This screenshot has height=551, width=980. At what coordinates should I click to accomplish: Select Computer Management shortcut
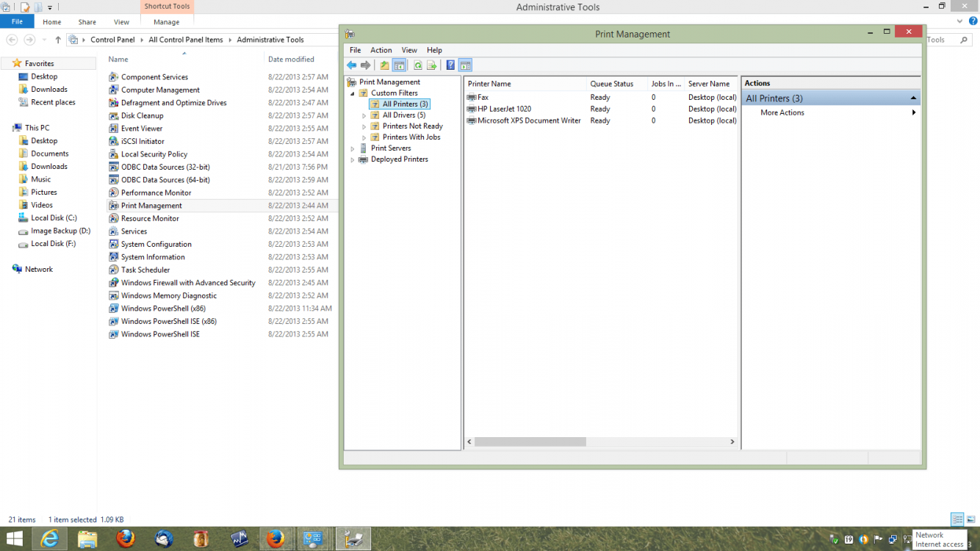pyautogui.click(x=160, y=90)
